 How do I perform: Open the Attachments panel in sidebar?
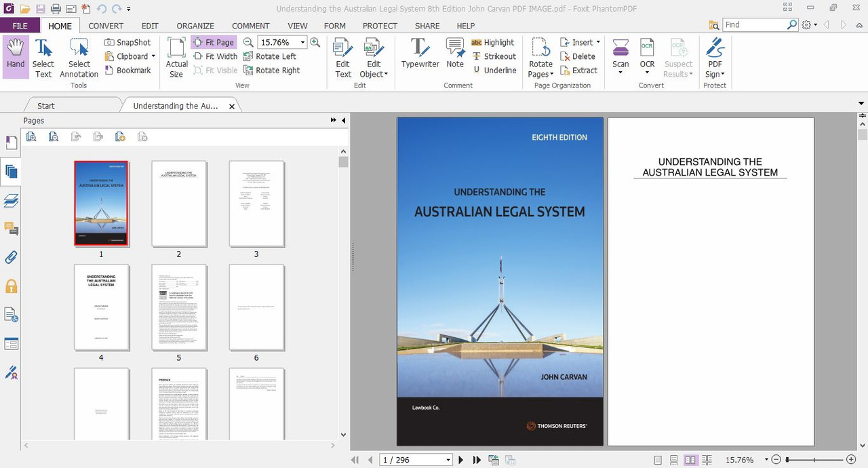[x=11, y=257]
